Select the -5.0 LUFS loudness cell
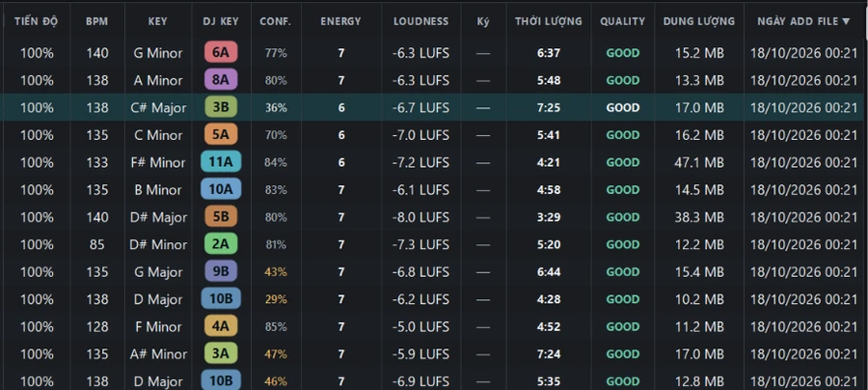Screen dimensions: 868x390 click(x=420, y=327)
